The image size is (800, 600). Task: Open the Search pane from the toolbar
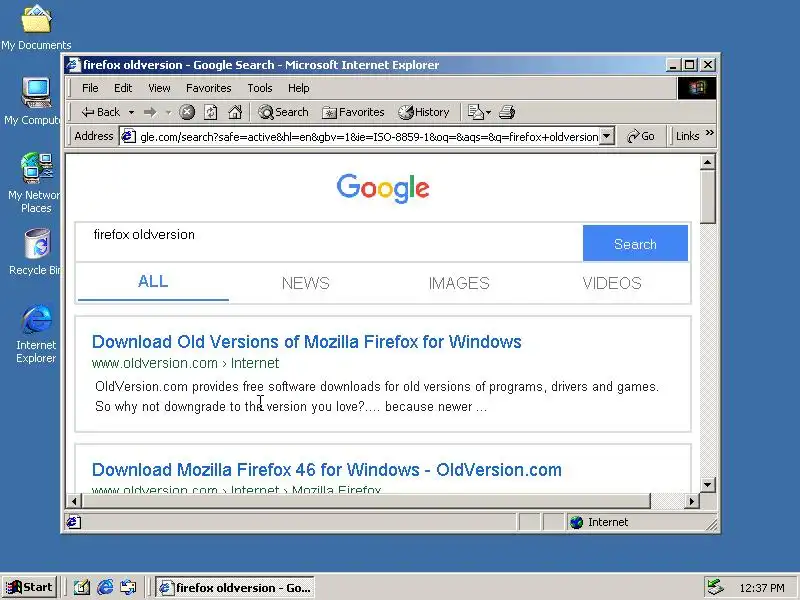283,112
